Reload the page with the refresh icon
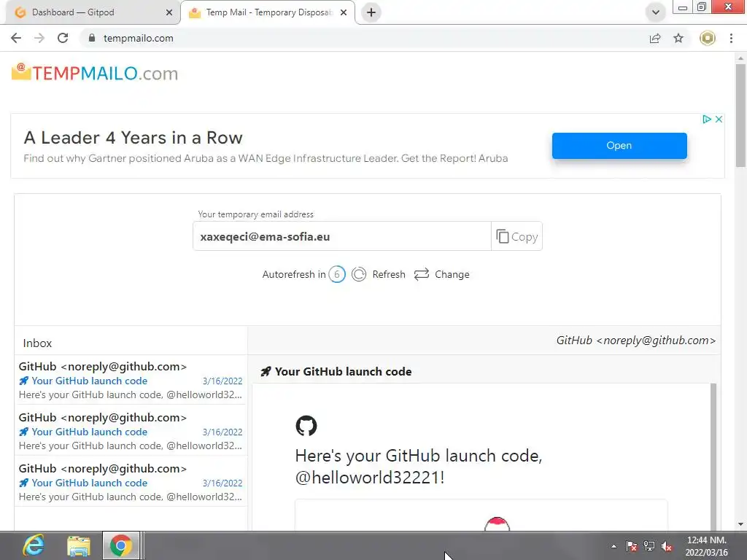 63,38
